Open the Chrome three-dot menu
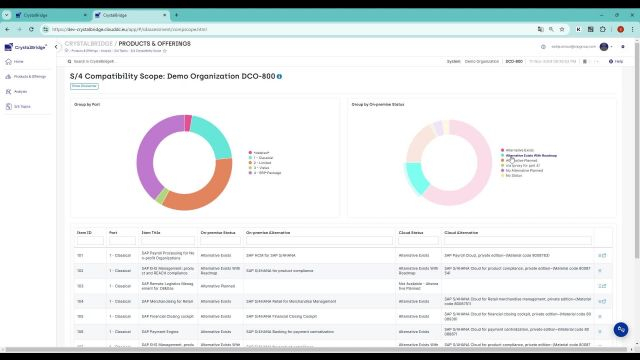The width and height of the screenshot is (640, 360). tap(632, 29)
